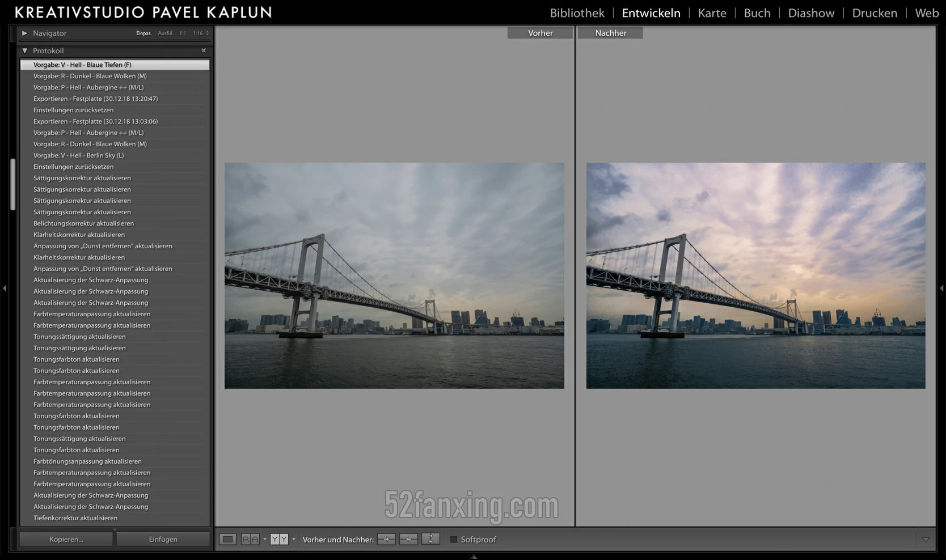Switch to the Drucken module
Viewport: 946px width, 560px height.
click(x=875, y=13)
